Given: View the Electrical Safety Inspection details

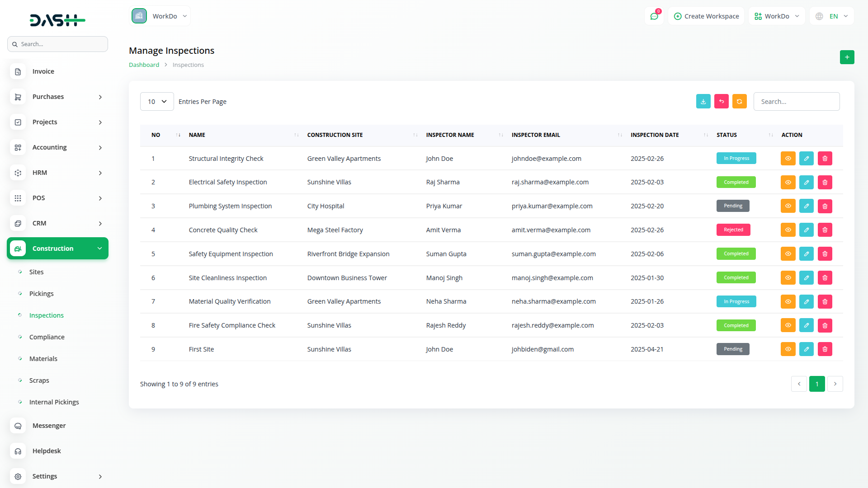Looking at the screenshot, I should pos(788,183).
